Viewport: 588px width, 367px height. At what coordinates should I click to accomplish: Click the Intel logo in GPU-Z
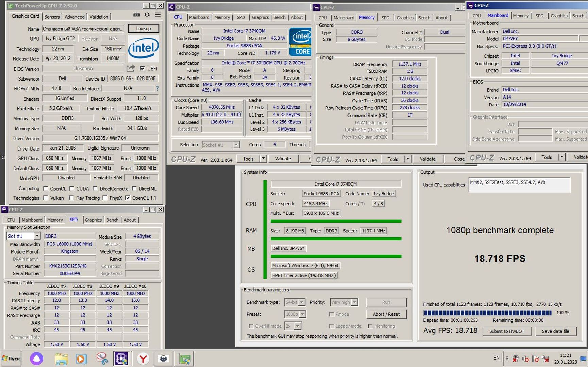(x=144, y=48)
